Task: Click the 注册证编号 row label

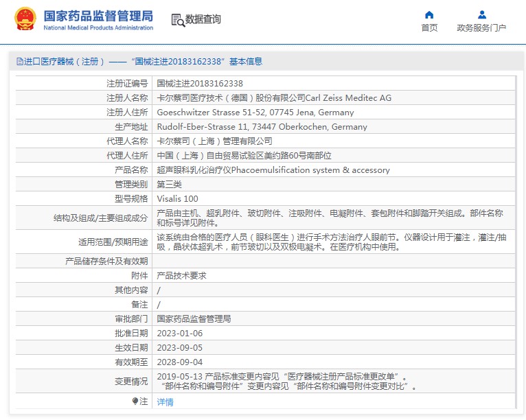Action: tap(127, 84)
